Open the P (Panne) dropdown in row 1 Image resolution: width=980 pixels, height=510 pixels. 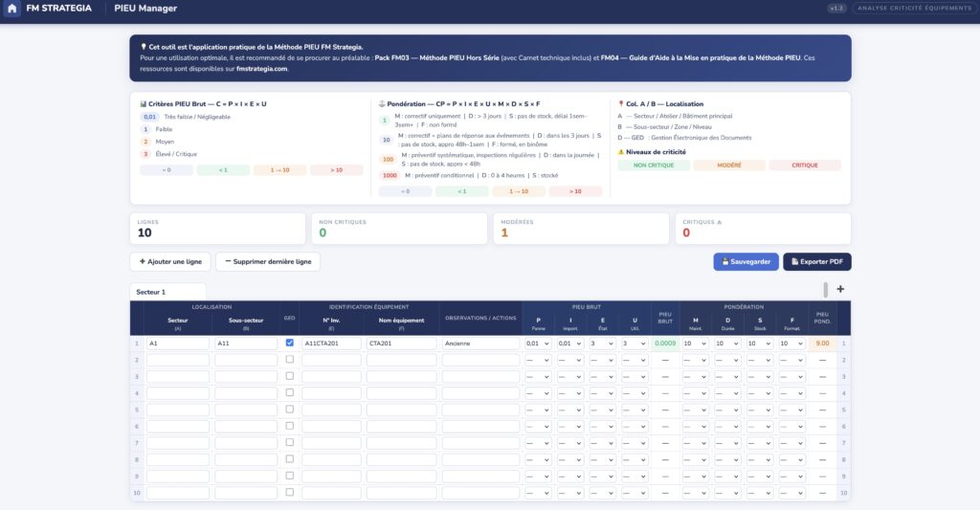pos(538,343)
